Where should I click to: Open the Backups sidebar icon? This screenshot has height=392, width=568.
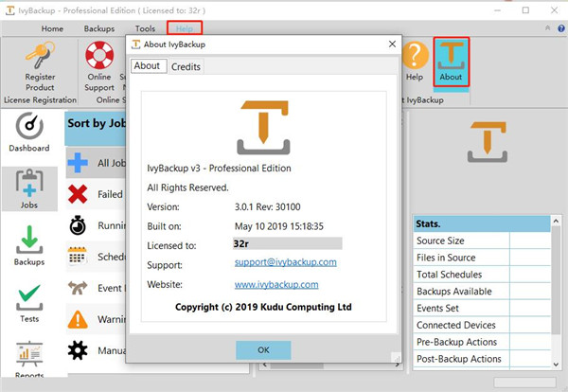[29, 240]
